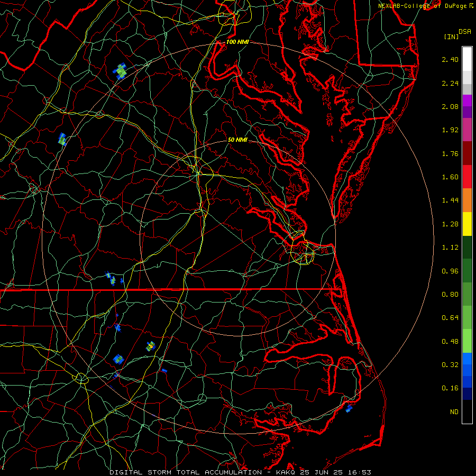Image resolution: width=476 pixels, height=476 pixels.
Task: Click the 1.12 legend value
Action: (x=450, y=248)
